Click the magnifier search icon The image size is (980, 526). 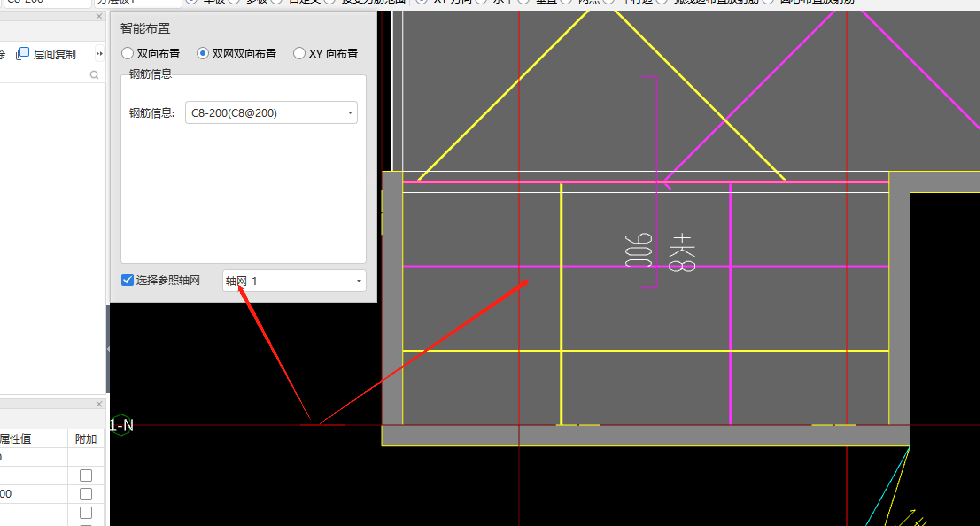[94, 75]
